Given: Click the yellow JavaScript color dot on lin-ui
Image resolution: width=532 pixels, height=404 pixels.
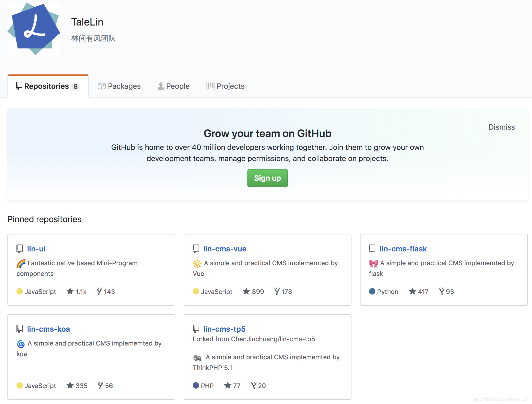Looking at the screenshot, I should point(20,291).
